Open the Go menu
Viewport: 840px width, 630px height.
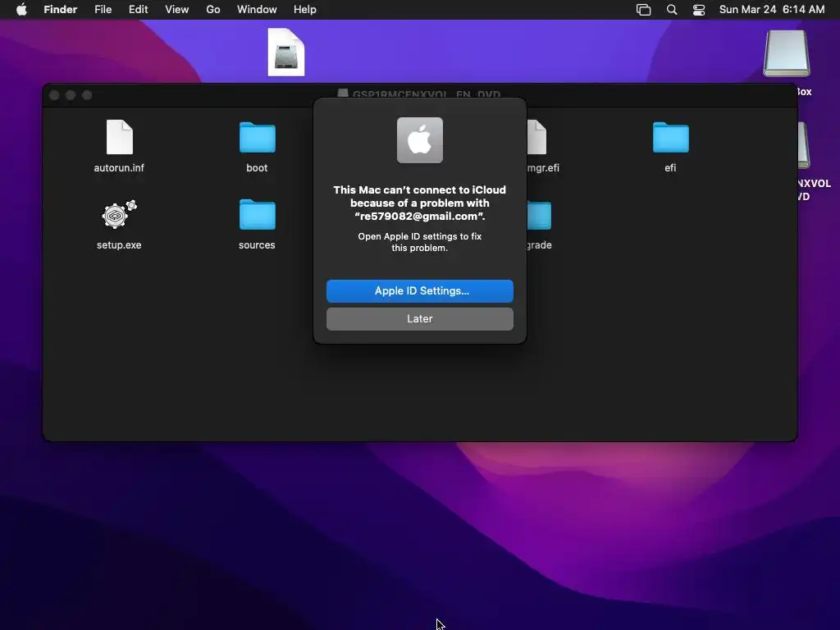pos(213,10)
